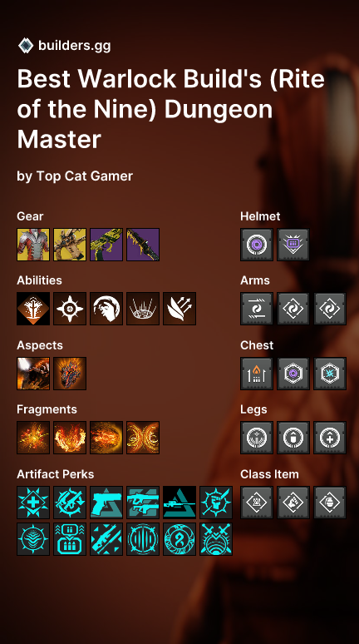Click the sniper rifle artifact perk
Image resolution: width=359 pixels, height=644 pixels.
click(179, 503)
